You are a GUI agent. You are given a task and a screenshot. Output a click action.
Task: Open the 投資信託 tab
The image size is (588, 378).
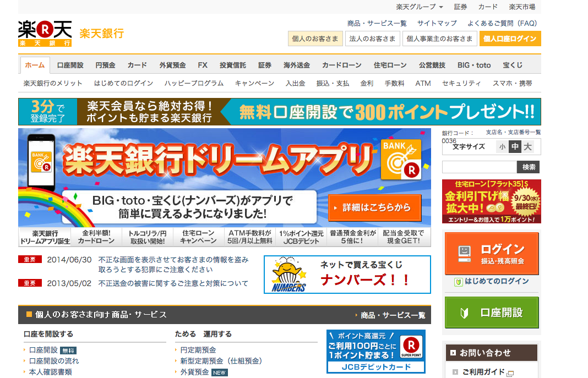(233, 65)
